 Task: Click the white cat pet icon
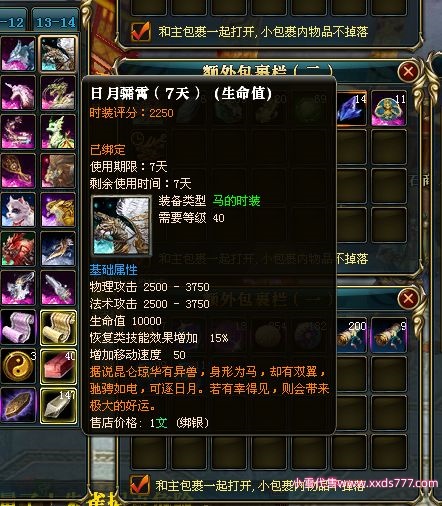[x=18, y=210]
